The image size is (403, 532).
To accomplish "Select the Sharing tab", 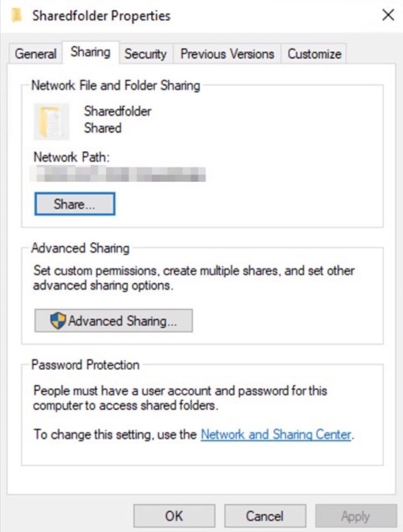I will point(90,52).
